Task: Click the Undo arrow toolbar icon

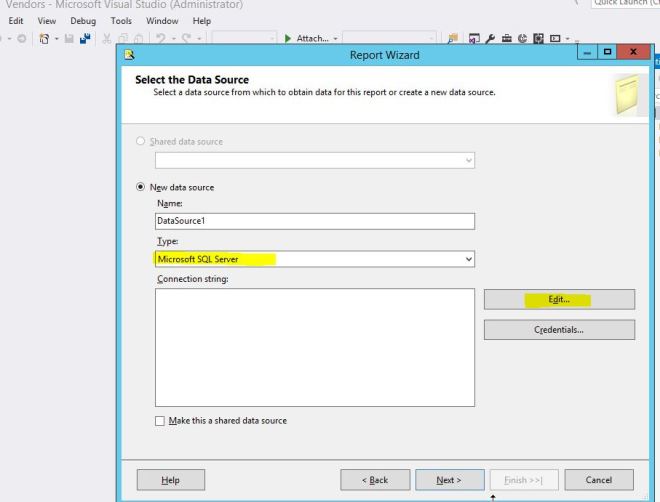Action: (158, 39)
